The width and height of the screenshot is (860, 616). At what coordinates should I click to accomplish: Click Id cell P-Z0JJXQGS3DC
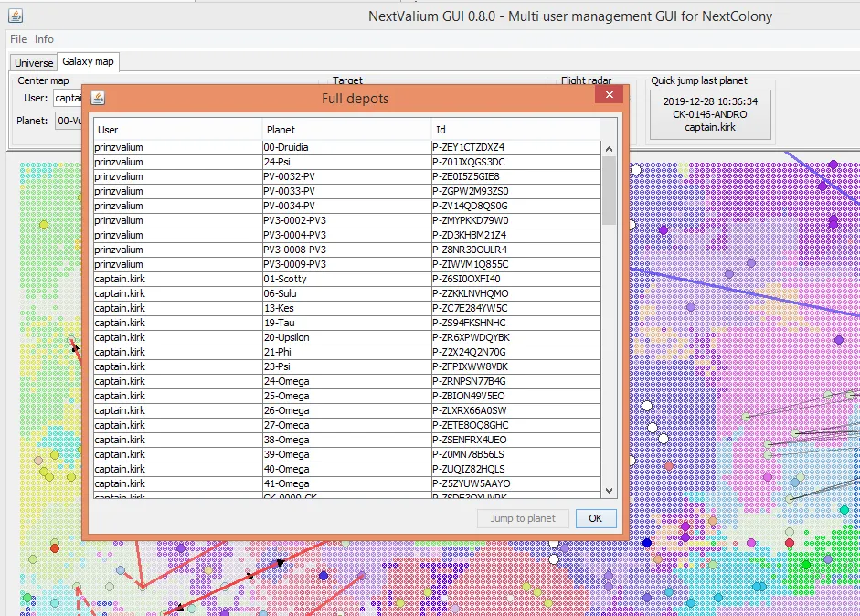coord(515,163)
